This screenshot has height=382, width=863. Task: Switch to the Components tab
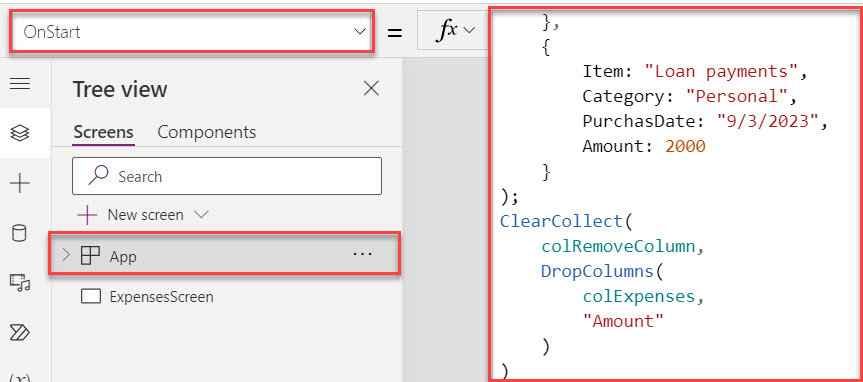tap(206, 132)
